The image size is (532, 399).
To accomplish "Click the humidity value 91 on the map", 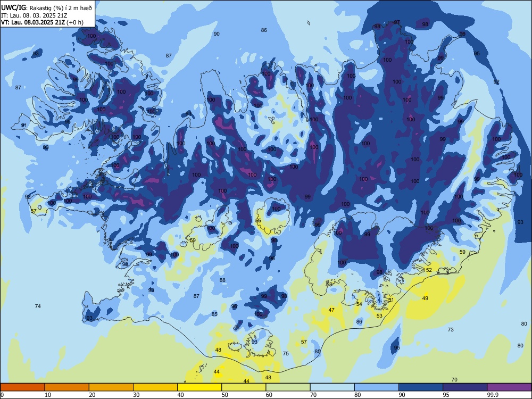I will point(24,125).
